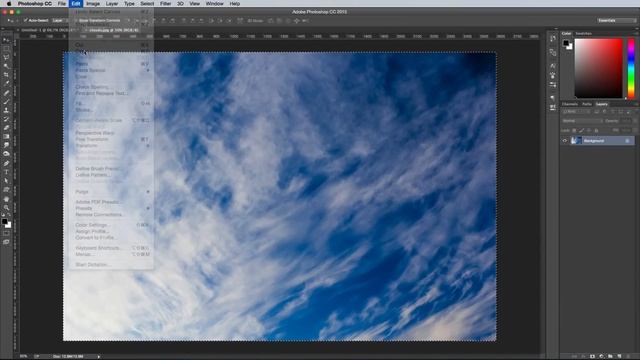This screenshot has height=360, width=640.
Task: Switch to the Channels tab
Action: click(x=570, y=104)
